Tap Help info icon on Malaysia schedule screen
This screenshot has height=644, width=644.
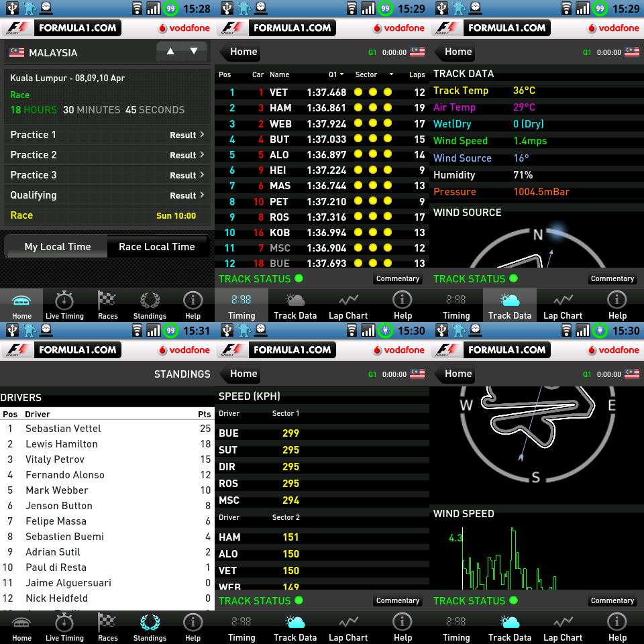tap(193, 305)
